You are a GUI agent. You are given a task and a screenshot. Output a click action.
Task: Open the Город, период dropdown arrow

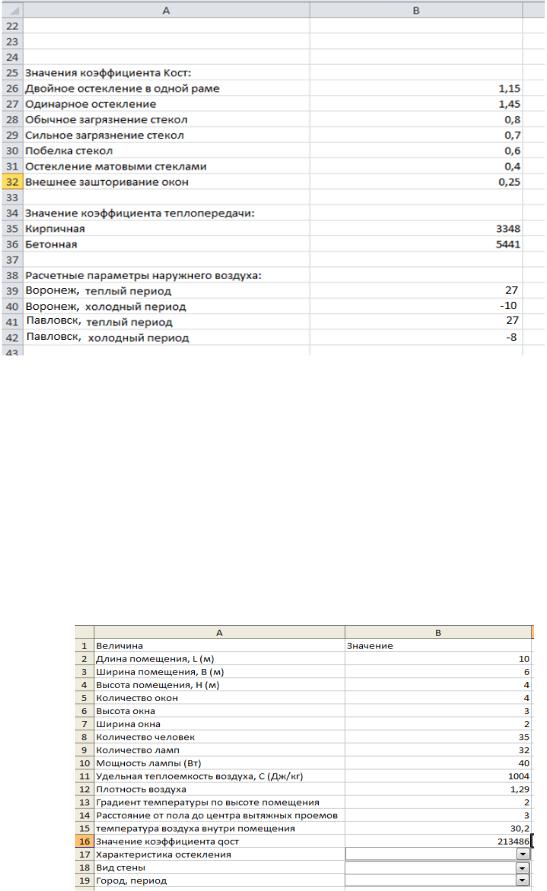click(523, 880)
